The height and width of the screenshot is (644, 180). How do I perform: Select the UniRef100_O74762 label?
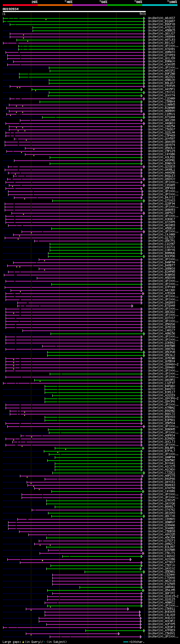[x=161, y=510]
